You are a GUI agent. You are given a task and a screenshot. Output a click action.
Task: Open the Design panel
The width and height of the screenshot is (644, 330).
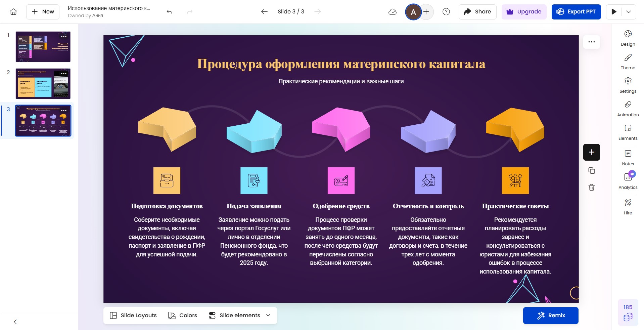[628, 38]
